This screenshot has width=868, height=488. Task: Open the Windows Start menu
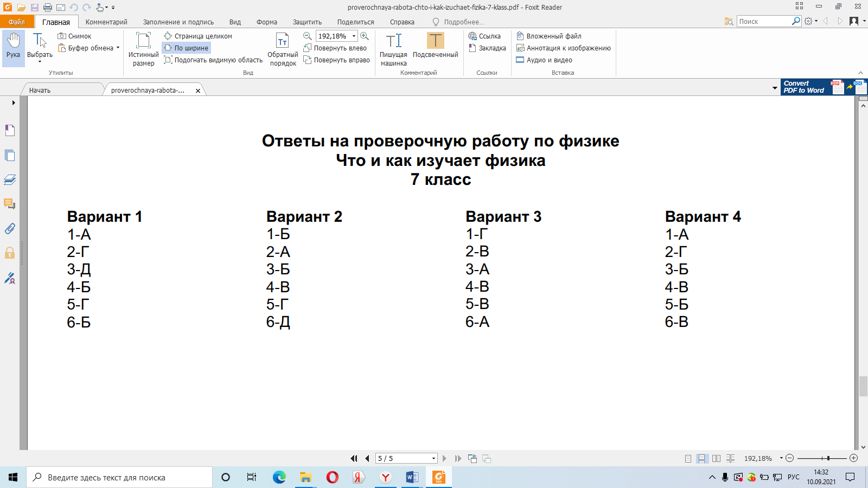[13, 477]
